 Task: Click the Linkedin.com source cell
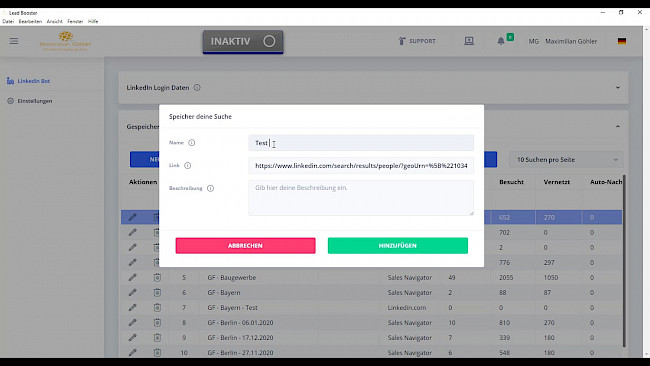point(407,308)
